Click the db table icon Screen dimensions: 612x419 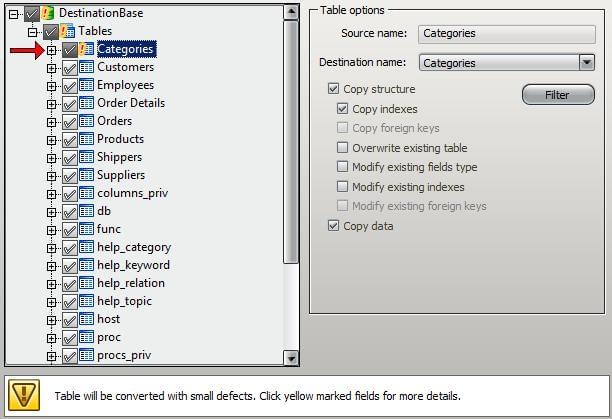pyautogui.click(x=86, y=211)
